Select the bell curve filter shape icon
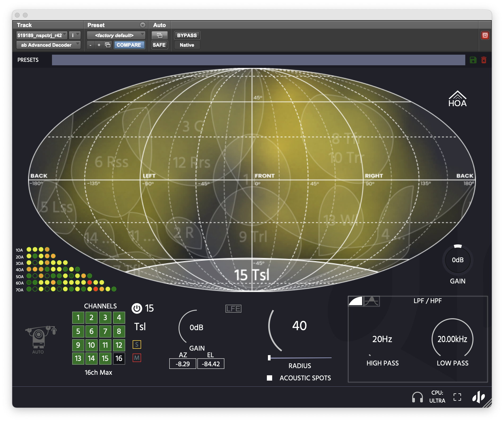This screenshot has width=504, height=422. [x=371, y=301]
